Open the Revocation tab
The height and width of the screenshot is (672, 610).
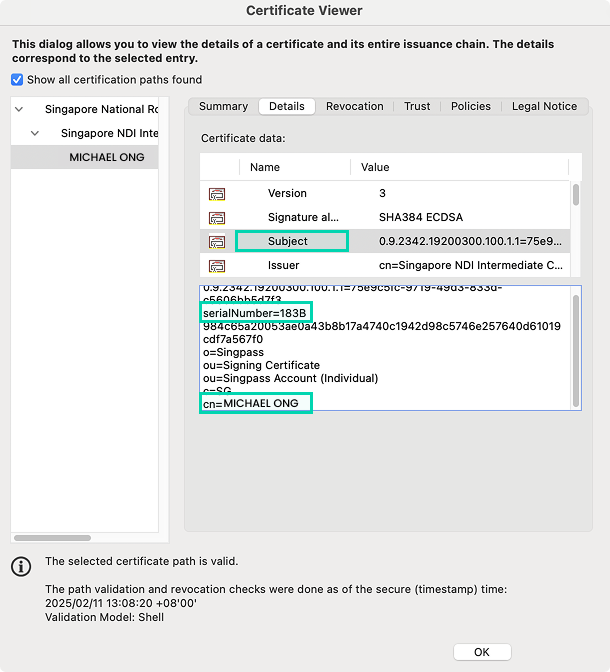[x=354, y=106]
